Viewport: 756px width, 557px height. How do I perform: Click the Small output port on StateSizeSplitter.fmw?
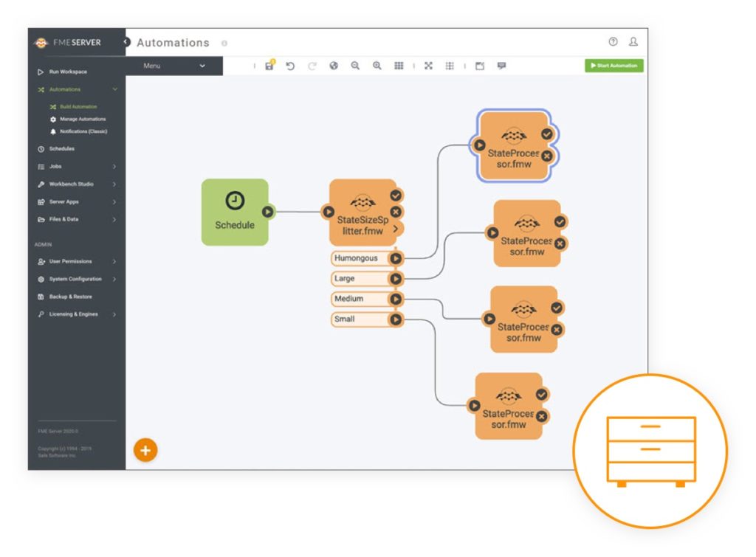click(397, 319)
